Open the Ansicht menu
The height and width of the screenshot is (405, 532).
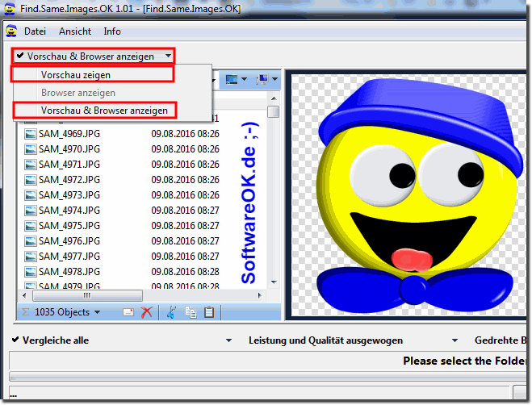tap(75, 31)
